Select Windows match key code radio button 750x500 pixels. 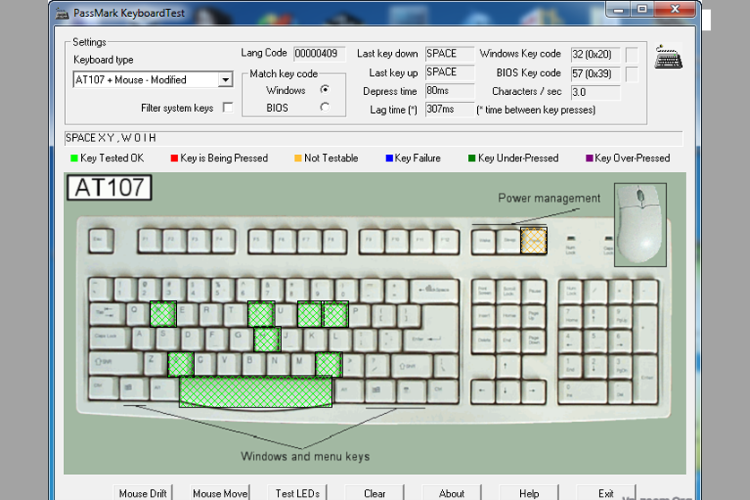pyautogui.click(x=325, y=89)
